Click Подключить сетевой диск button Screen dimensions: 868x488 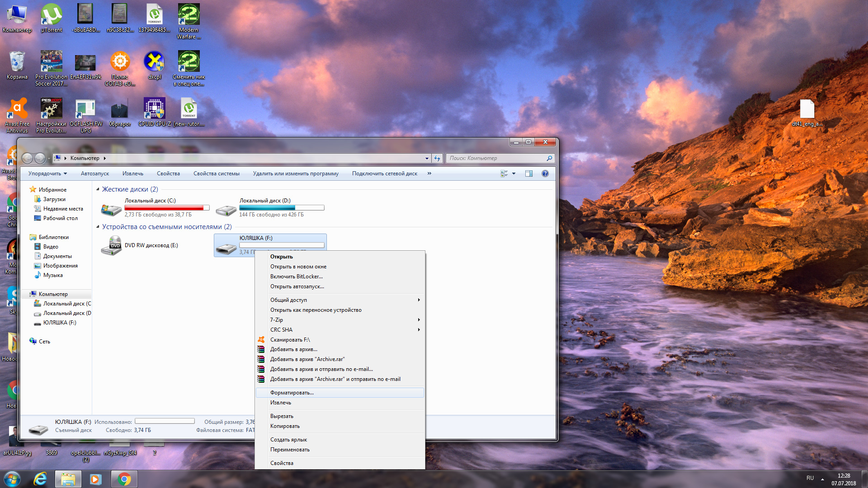click(385, 174)
